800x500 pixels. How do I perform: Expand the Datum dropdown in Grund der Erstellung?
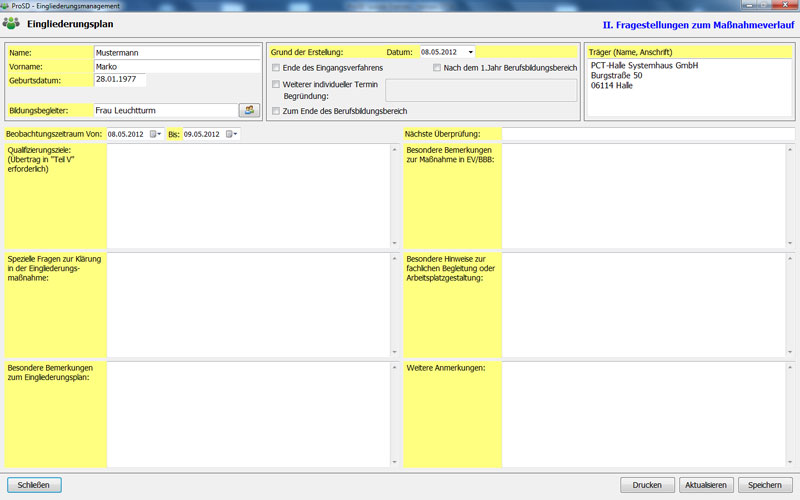470,52
